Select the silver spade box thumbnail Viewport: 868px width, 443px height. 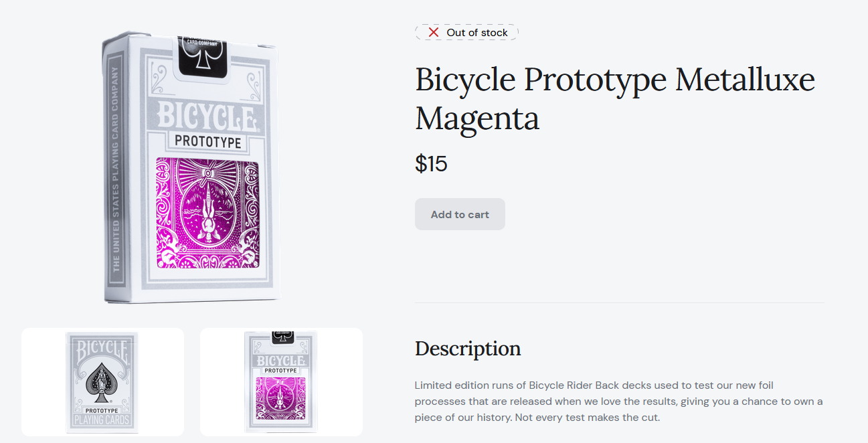point(102,382)
